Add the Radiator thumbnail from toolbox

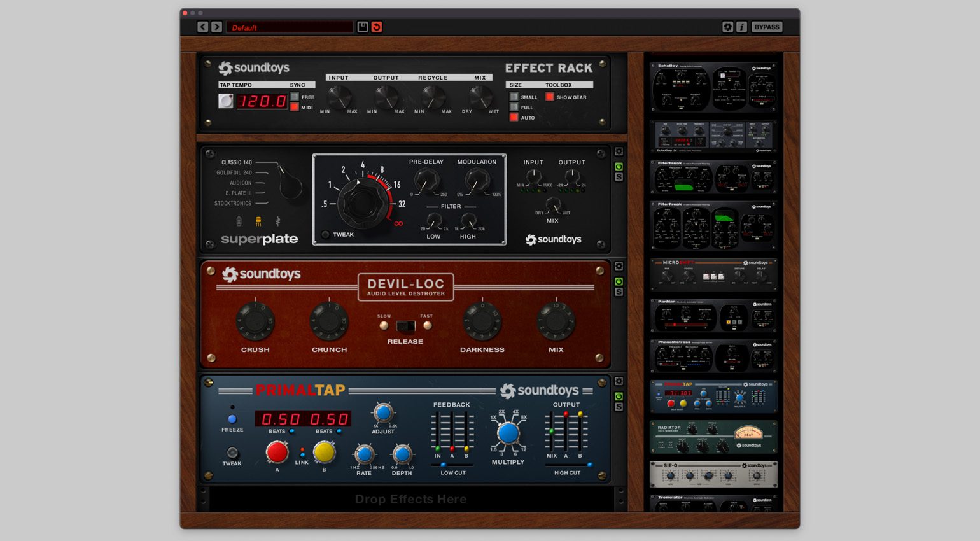[x=713, y=437]
